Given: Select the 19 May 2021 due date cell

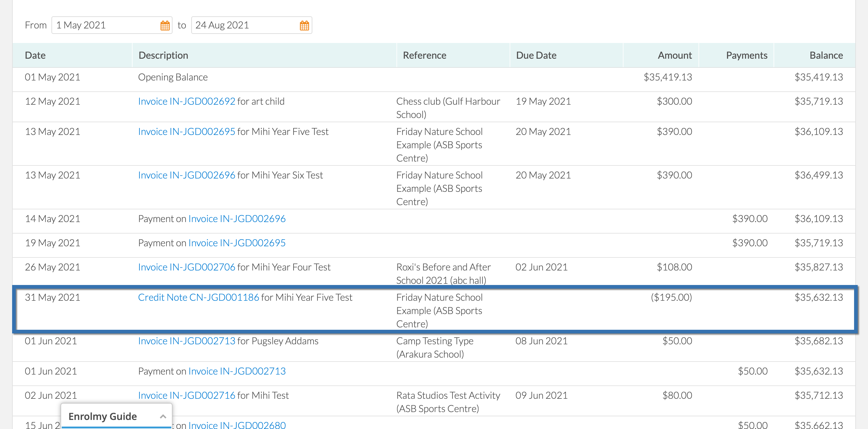Looking at the screenshot, I should (x=543, y=101).
